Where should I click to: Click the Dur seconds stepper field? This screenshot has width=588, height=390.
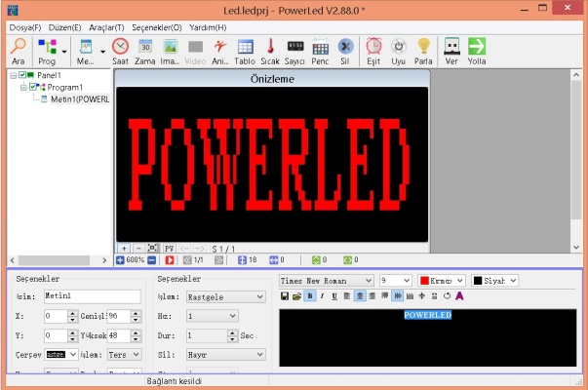(212, 335)
